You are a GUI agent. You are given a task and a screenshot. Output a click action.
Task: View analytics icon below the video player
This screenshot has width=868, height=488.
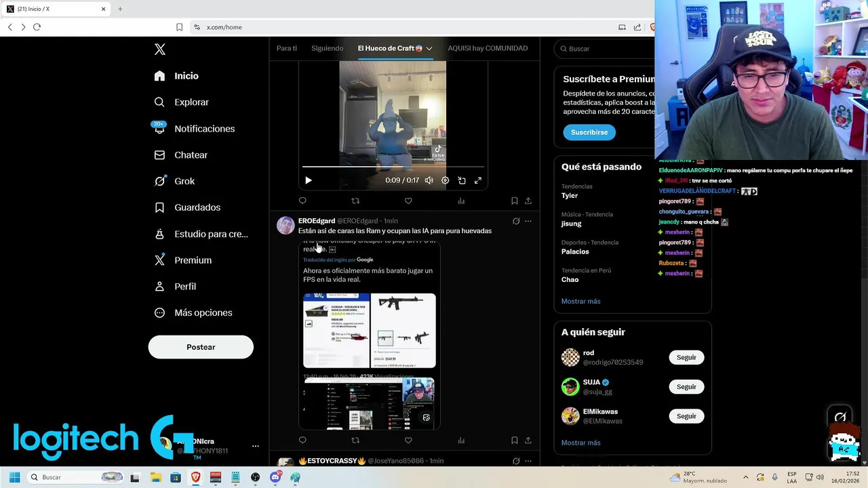point(461,201)
